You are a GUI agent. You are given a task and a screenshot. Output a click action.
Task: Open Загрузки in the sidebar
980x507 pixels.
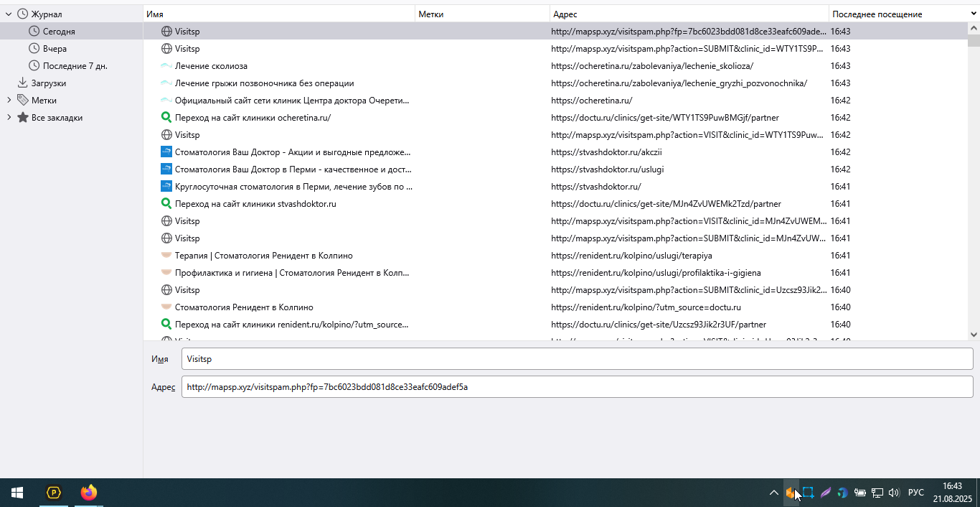49,83
